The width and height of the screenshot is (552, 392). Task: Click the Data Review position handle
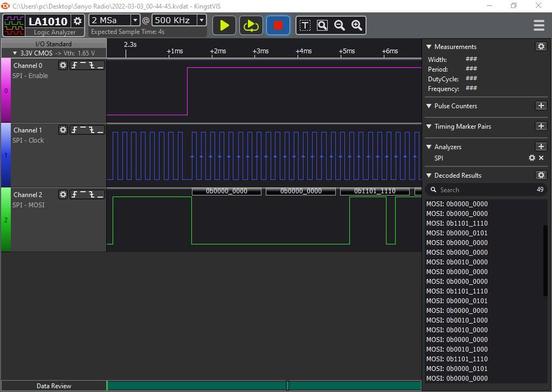click(x=287, y=385)
